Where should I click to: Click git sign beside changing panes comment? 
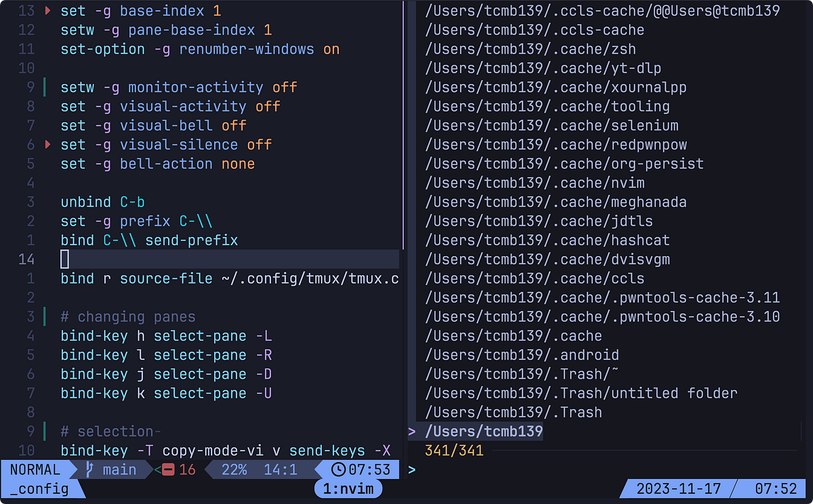pyautogui.click(x=45, y=316)
